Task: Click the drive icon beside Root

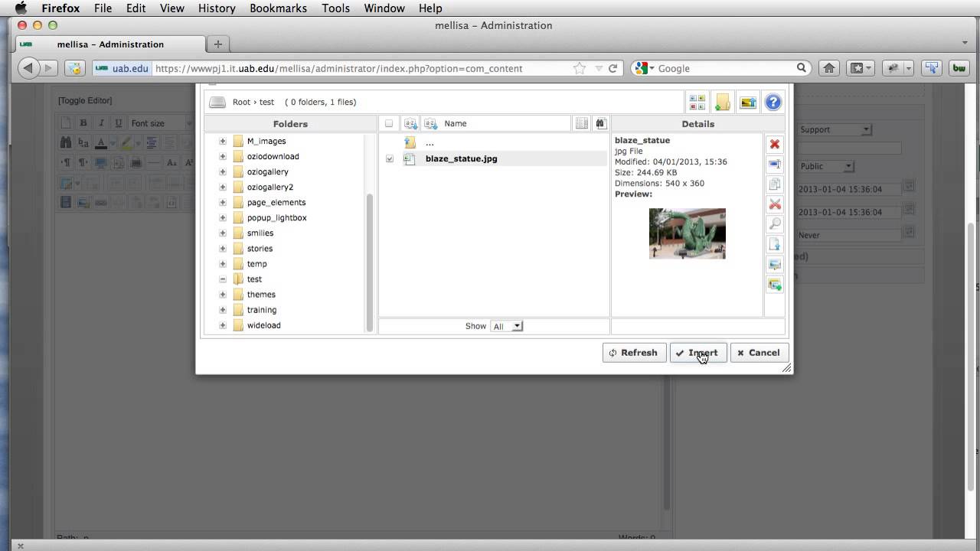Action: pyautogui.click(x=217, y=102)
